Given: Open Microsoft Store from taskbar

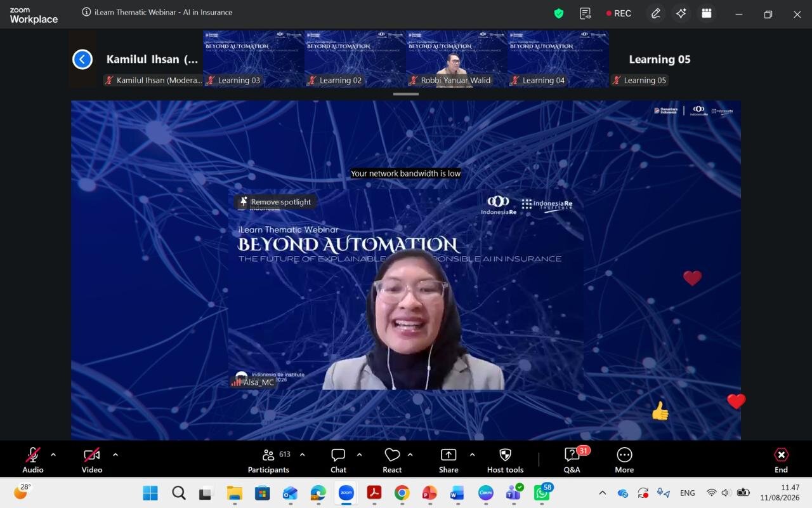Looking at the screenshot, I should tap(262, 493).
